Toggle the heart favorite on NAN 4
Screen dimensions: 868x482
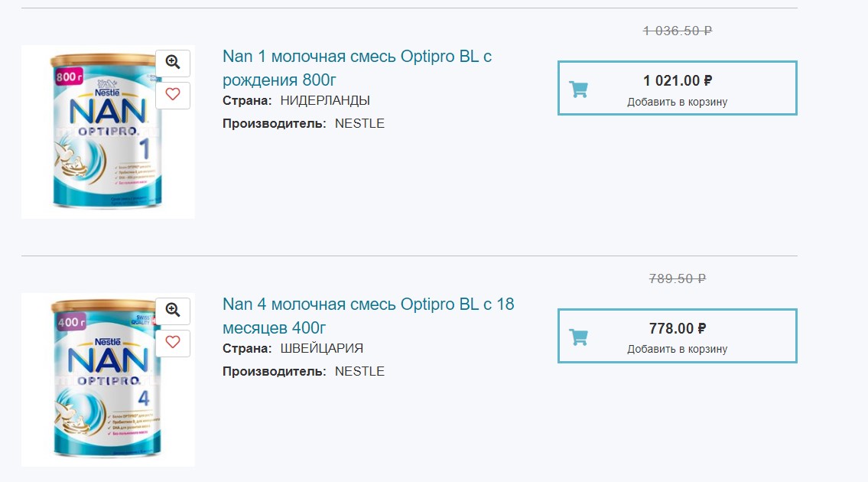[173, 343]
